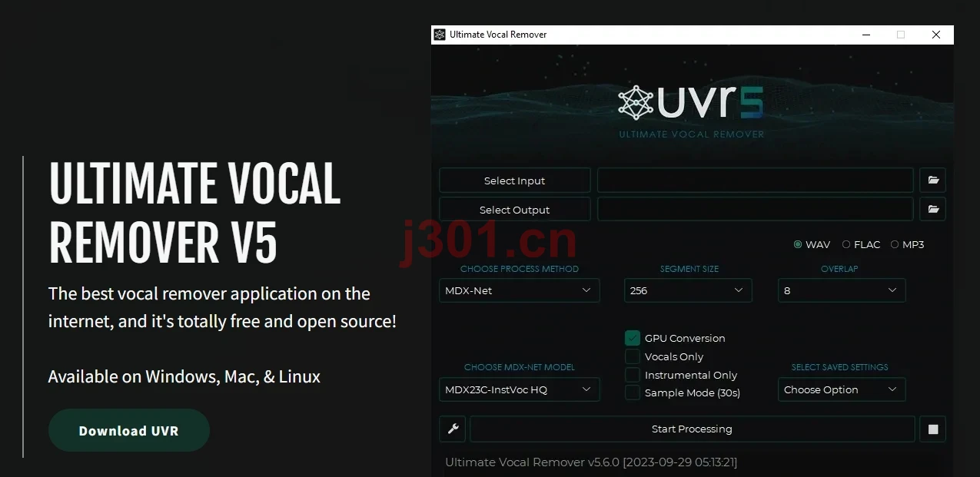The height and width of the screenshot is (477, 980).
Task: Click the OVERLAP label
Action: [x=839, y=269]
